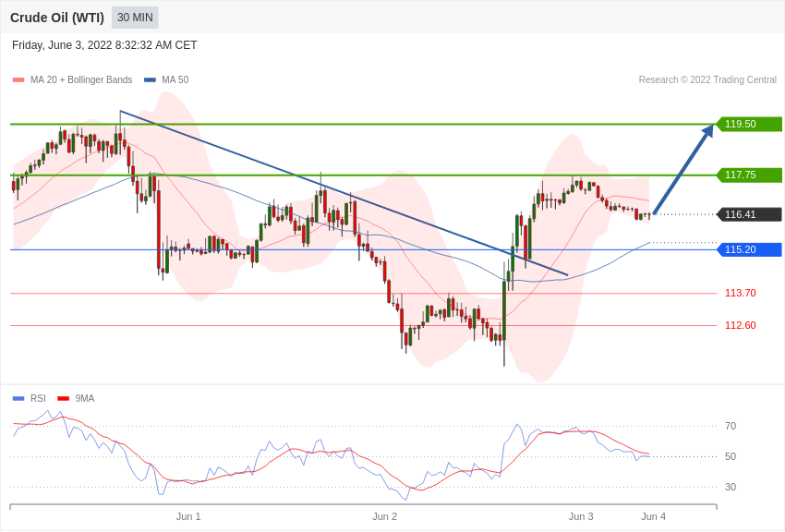The width and height of the screenshot is (785, 532).
Task: Click the 116.41 current price tag
Action: [x=749, y=214]
